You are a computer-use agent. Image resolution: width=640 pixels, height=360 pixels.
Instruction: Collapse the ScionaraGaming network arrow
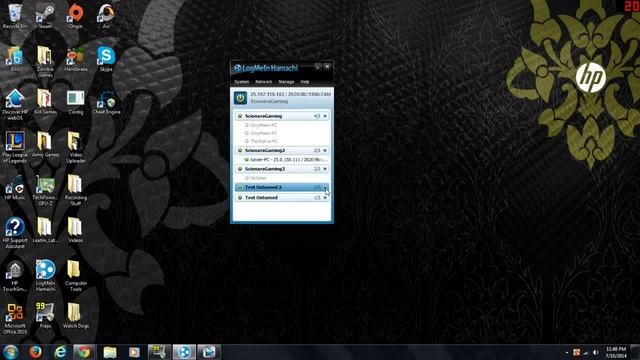click(x=325, y=116)
